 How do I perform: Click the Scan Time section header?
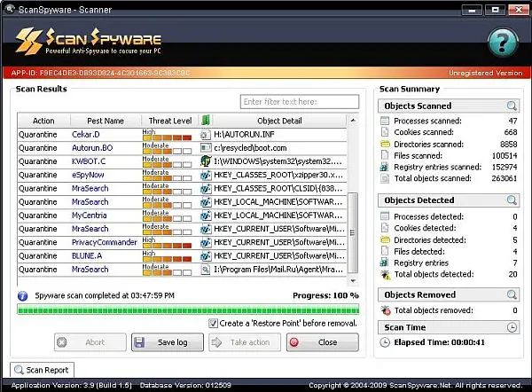tap(449, 327)
